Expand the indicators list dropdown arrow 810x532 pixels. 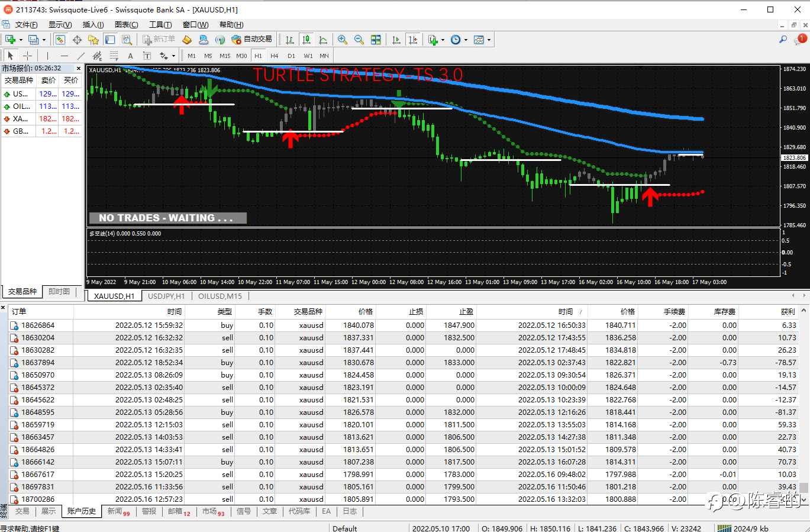pos(443,40)
